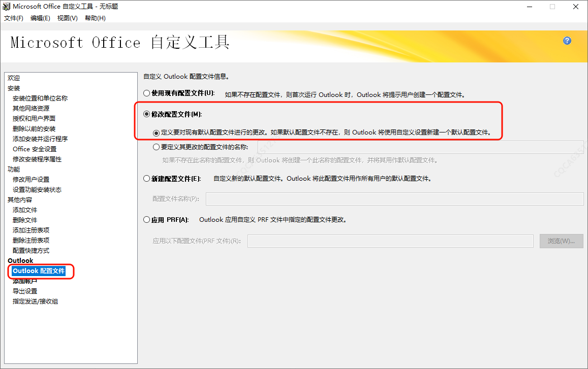Open the 帮助(H) menu

(95, 18)
